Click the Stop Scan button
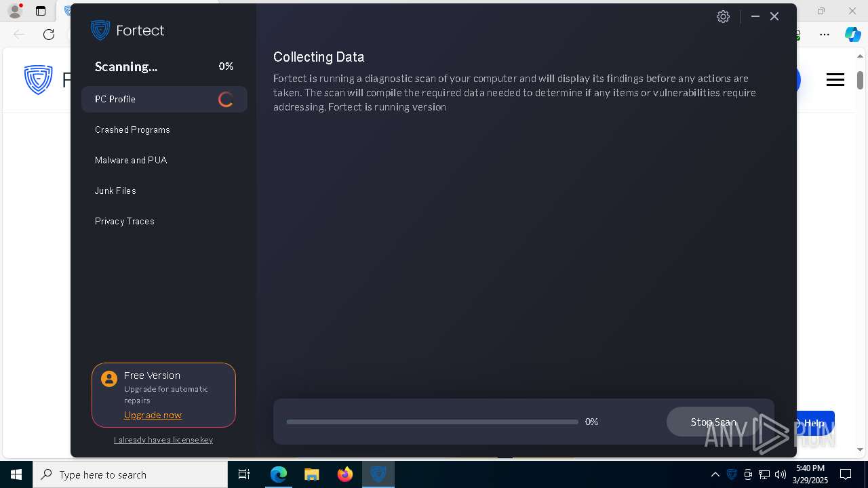This screenshot has height=488, width=868. 713,422
